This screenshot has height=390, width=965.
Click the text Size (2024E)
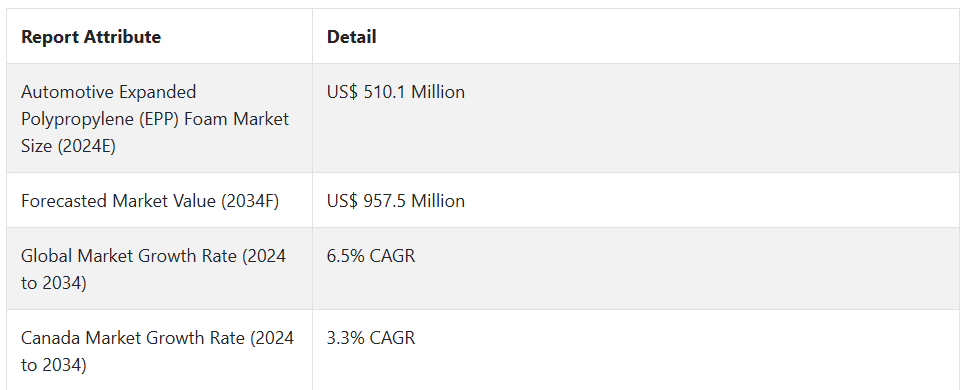[x=68, y=147]
